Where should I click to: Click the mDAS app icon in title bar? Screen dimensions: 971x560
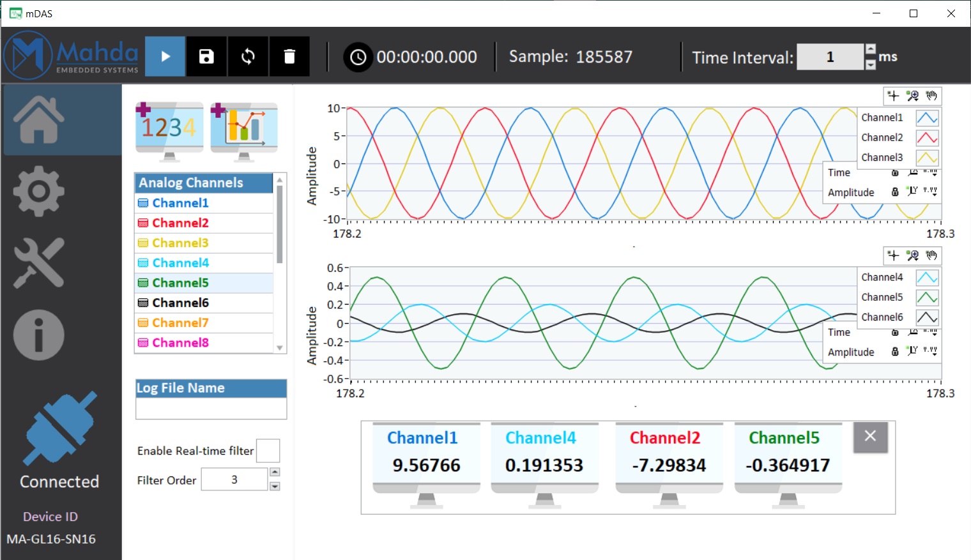(x=15, y=13)
